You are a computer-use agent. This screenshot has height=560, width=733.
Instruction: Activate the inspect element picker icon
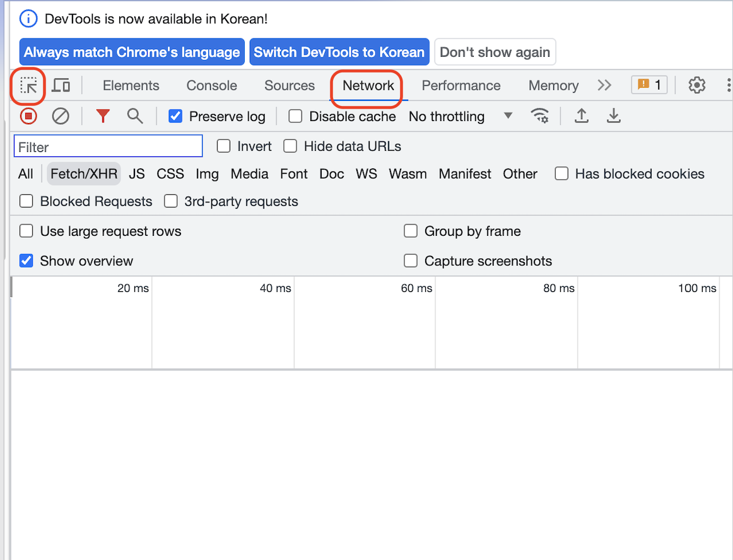click(x=28, y=86)
